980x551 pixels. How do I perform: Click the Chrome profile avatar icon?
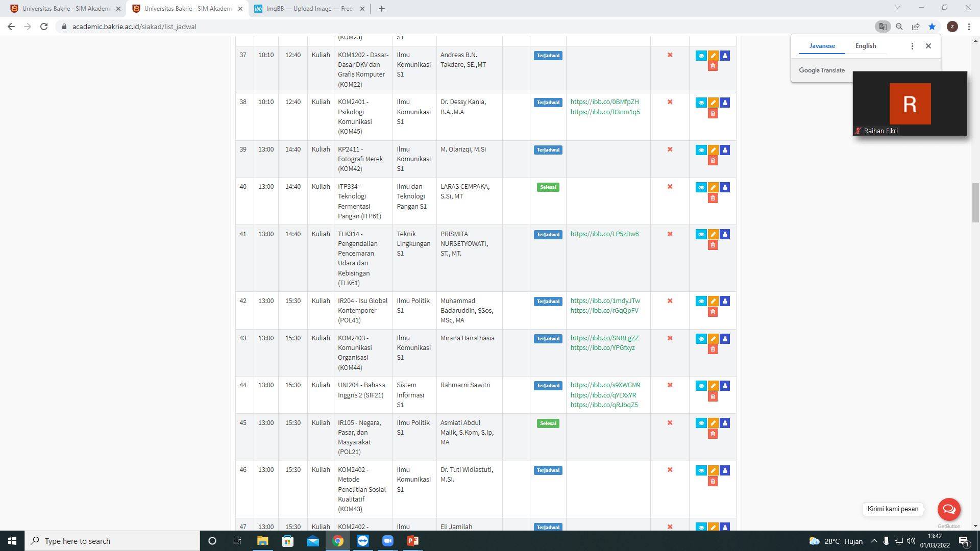coord(952,27)
